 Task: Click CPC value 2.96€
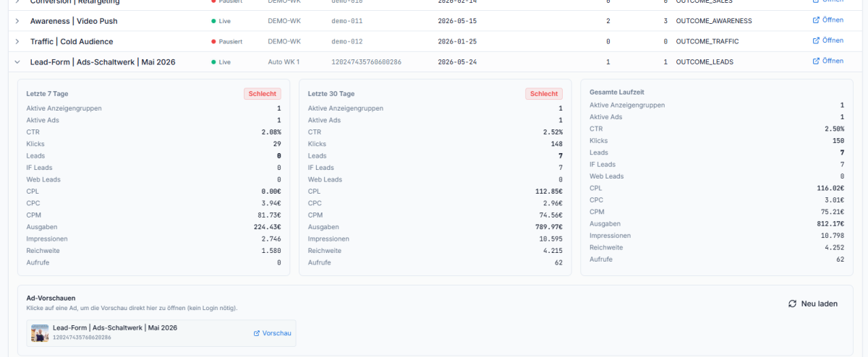(553, 203)
